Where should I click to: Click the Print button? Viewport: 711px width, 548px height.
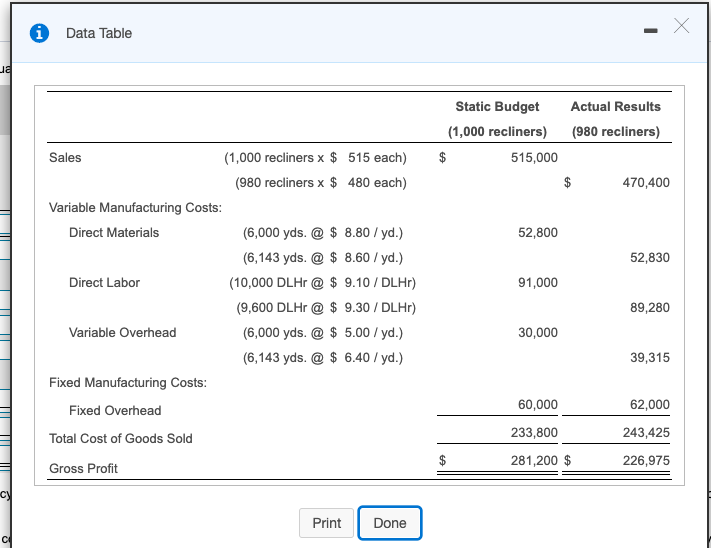326,523
